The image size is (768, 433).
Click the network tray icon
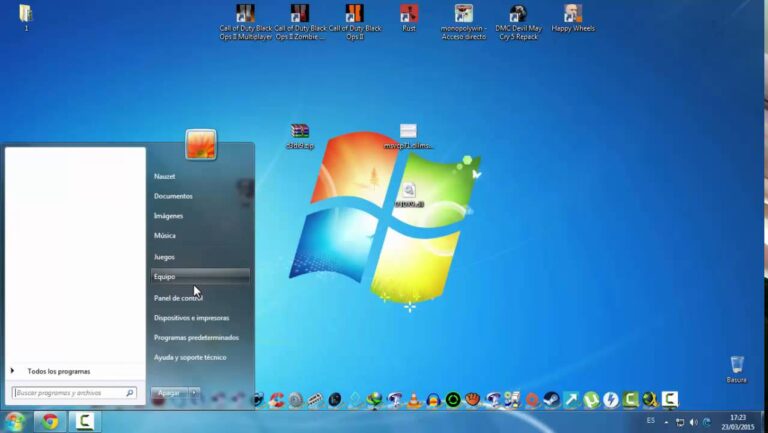click(680, 422)
